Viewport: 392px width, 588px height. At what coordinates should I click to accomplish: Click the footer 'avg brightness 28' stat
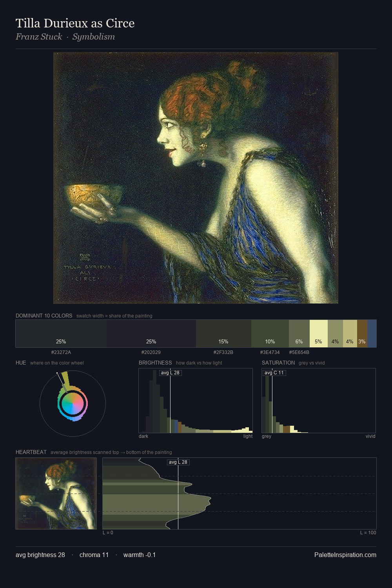[x=40, y=555]
